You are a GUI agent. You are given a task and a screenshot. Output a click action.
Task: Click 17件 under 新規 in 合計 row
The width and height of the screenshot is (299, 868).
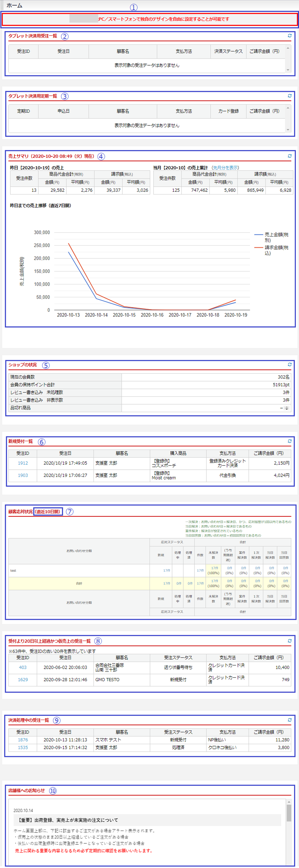[167, 583]
